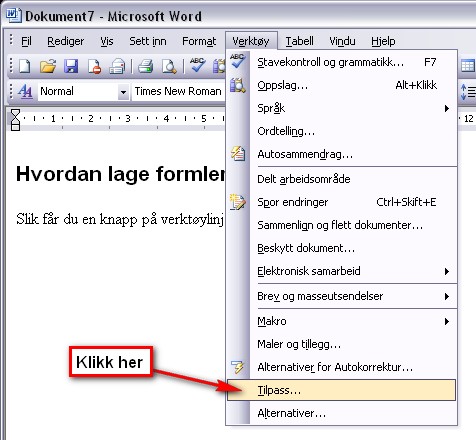Click the Permission document icon with red mark

click(94, 66)
